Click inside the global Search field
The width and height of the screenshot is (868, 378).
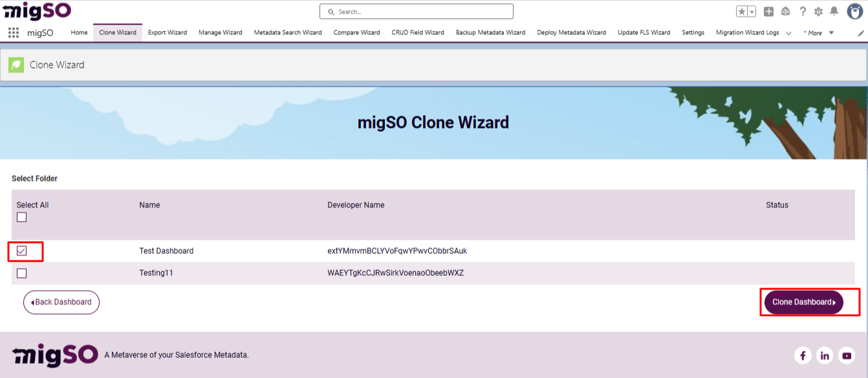coord(416,11)
